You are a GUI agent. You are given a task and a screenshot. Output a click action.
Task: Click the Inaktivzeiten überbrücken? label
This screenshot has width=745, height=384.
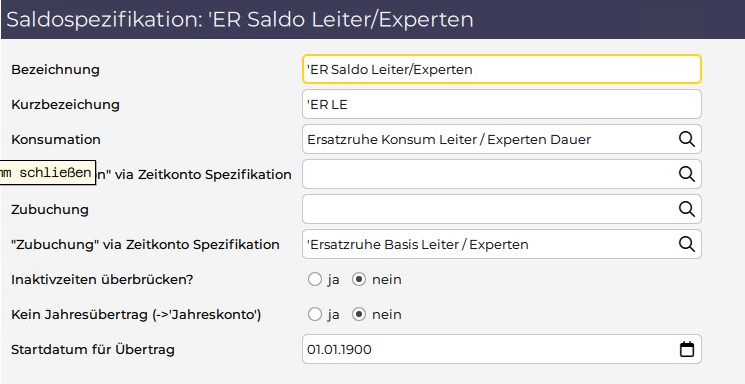coord(102,279)
